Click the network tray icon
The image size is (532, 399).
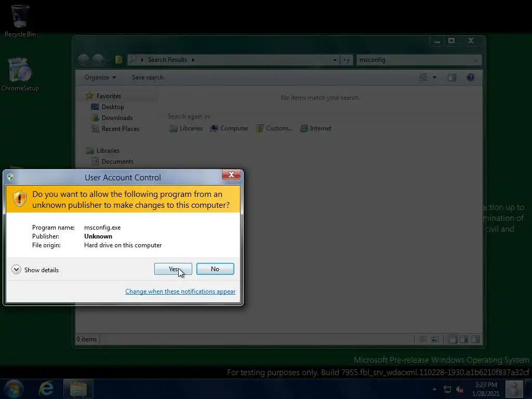tap(447, 390)
